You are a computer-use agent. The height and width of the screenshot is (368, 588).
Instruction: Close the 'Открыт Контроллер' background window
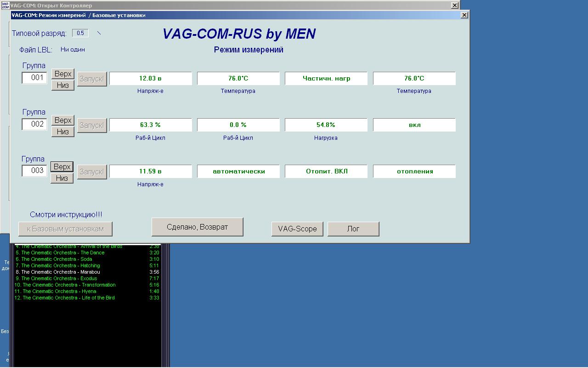454,6
